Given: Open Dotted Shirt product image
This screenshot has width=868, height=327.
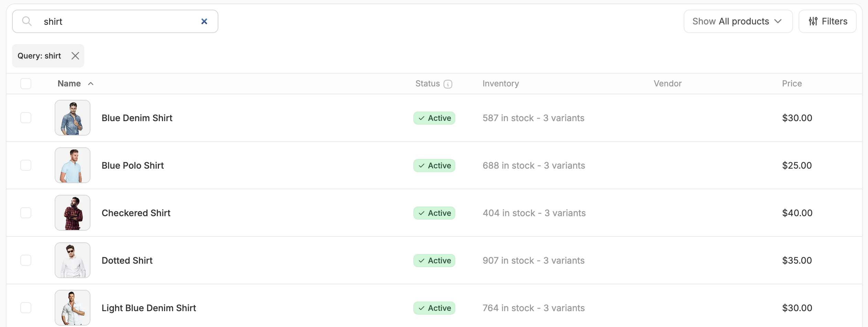Looking at the screenshot, I should tap(73, 260).
